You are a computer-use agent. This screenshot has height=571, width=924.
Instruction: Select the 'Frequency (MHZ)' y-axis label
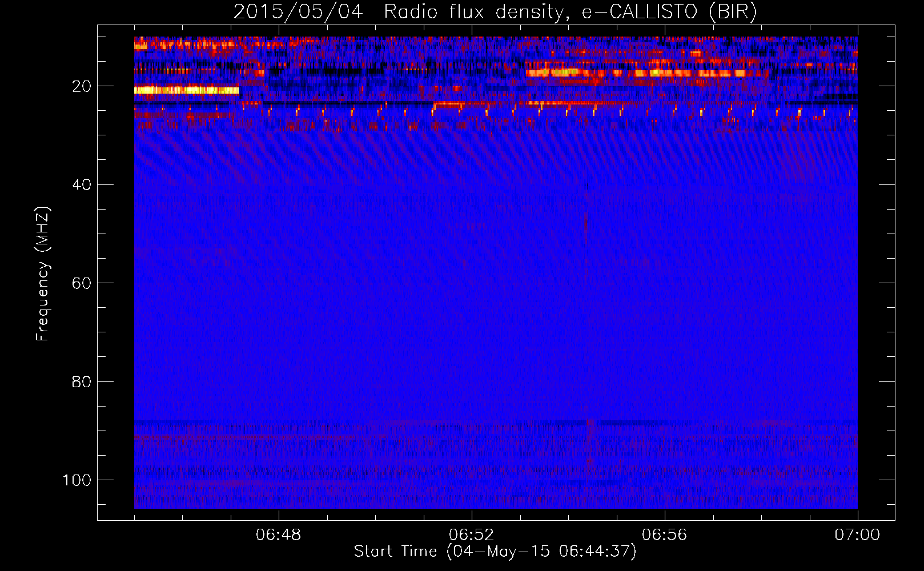43,274
